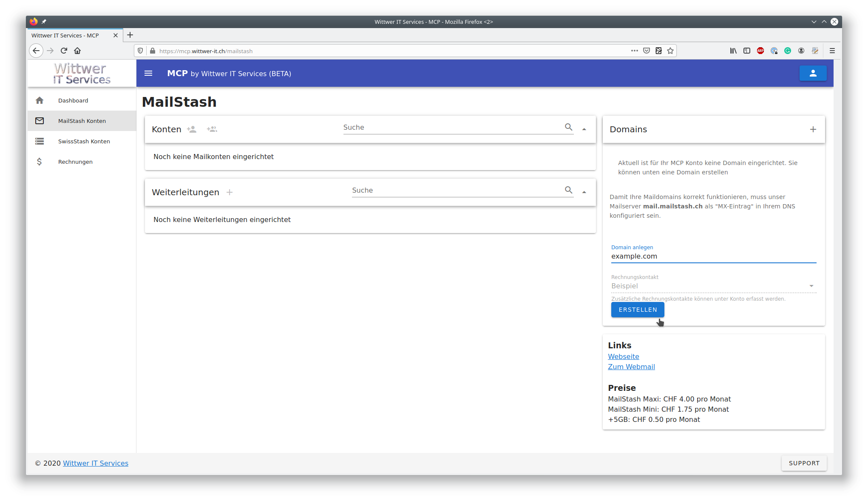Click 'MailStash Maxi: CHF 4.00 pro Monat'
Viewport: 868px width, 501px height.
[669, 399]
